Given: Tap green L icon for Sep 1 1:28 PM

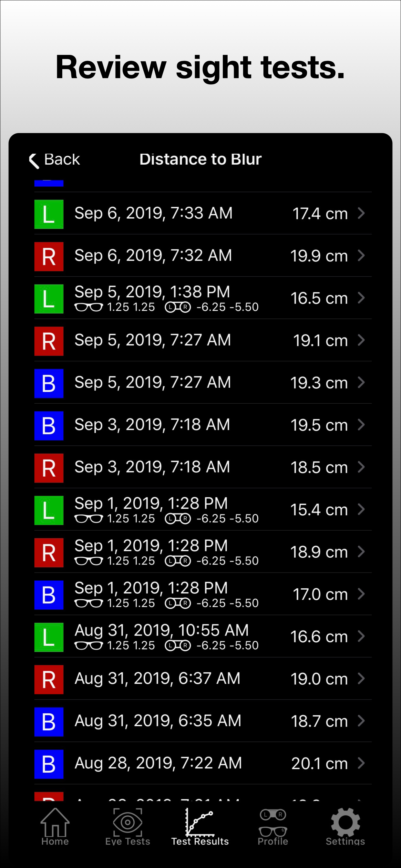Looking at the screenshot, I should tap(49, 510).
